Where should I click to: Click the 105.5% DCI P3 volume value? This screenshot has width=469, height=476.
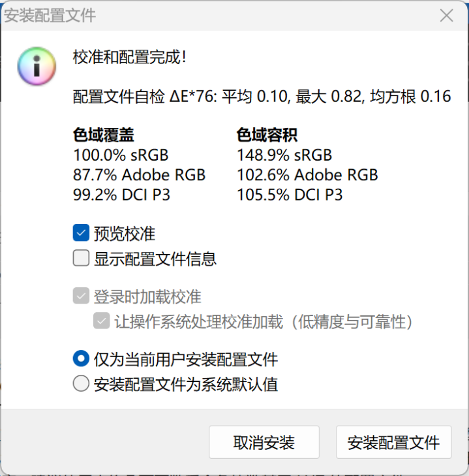tap(290, 195)
